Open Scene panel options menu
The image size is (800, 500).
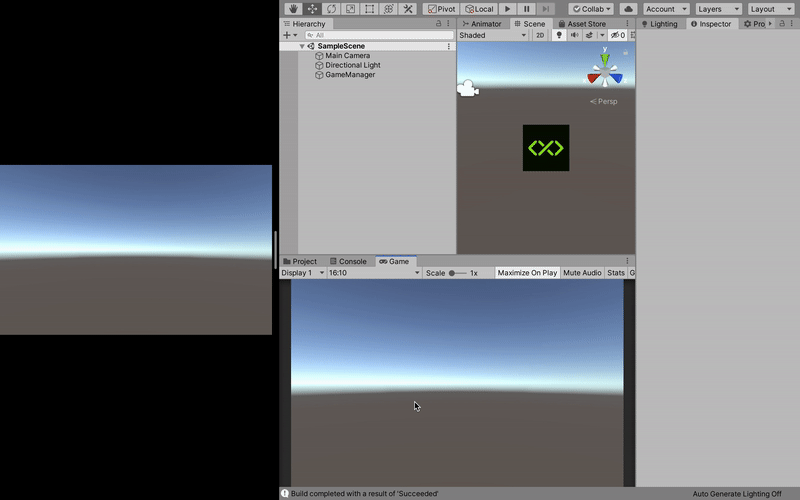point(628,23)
